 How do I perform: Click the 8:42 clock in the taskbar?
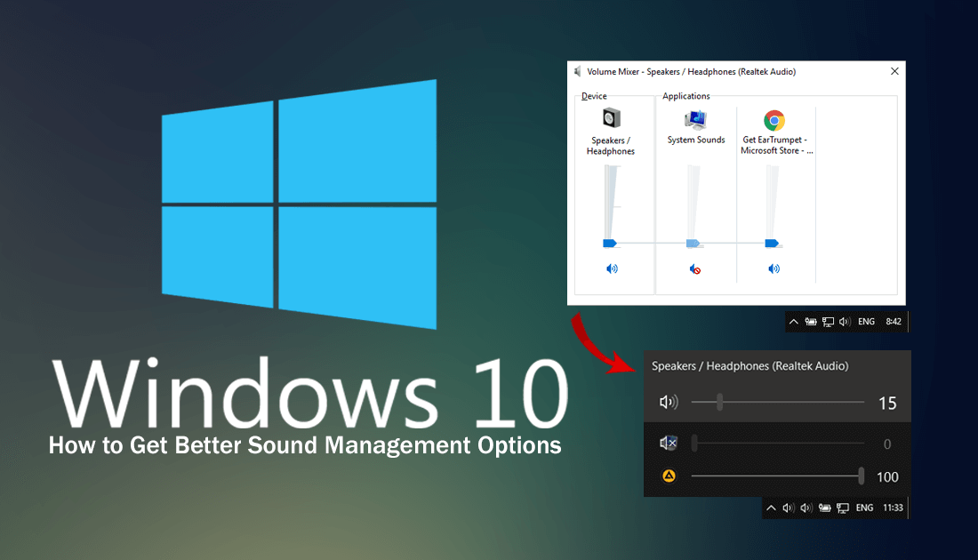[894, 322]
